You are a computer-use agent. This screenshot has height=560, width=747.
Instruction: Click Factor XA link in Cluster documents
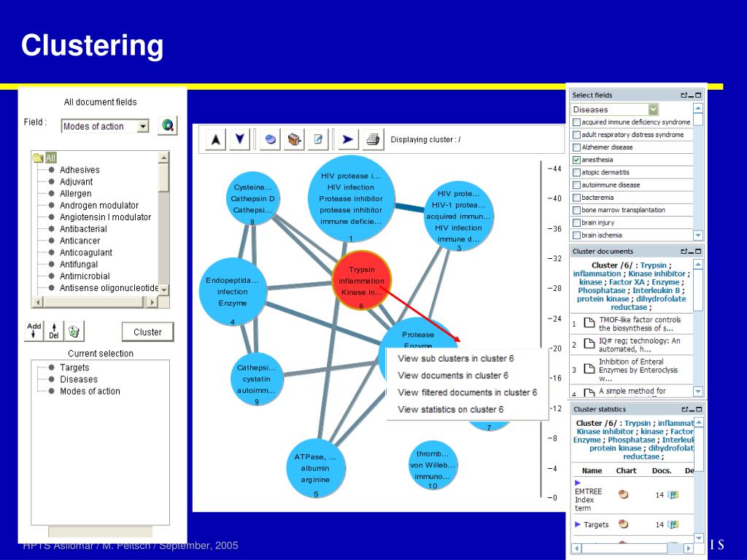click(627, 282)
